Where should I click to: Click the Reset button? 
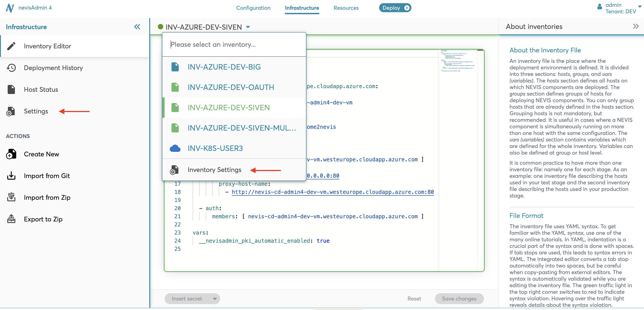pyautogui.click(x=414, y=299)
